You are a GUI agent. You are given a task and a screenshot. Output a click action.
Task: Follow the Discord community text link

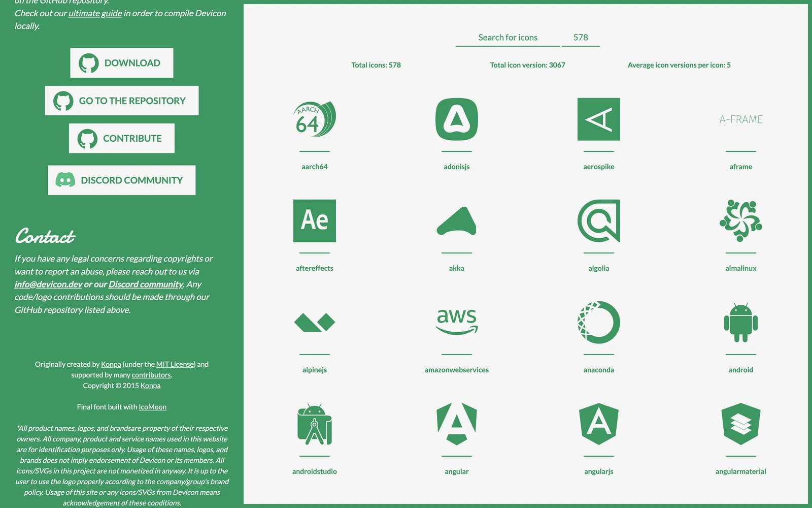(x=146, y=284)
